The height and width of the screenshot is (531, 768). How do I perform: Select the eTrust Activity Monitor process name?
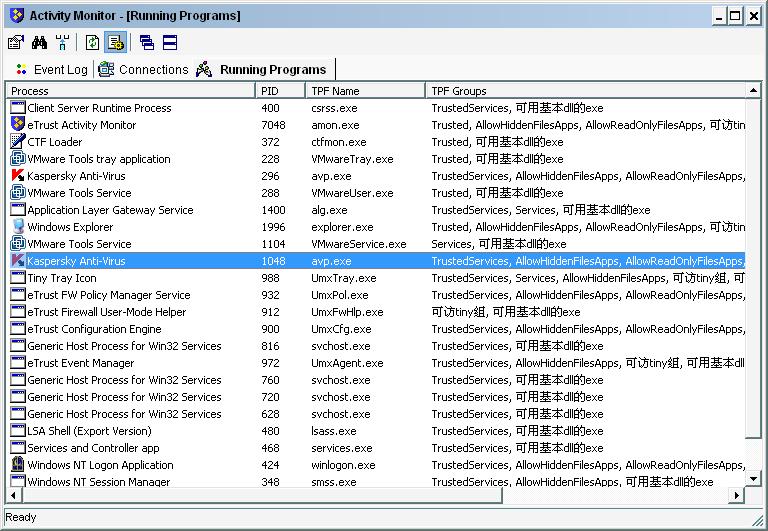(82, 125)
